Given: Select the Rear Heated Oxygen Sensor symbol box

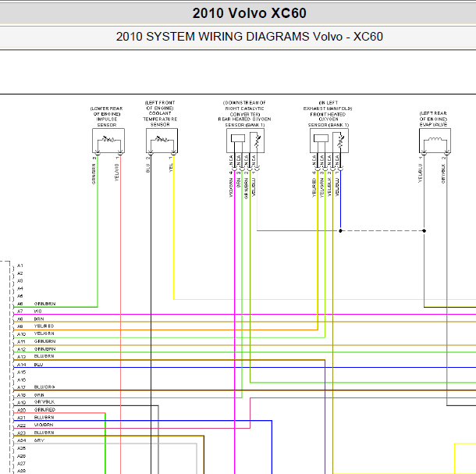Looking at the screenshot, I should pyautogui.click(x=245, y=141).
